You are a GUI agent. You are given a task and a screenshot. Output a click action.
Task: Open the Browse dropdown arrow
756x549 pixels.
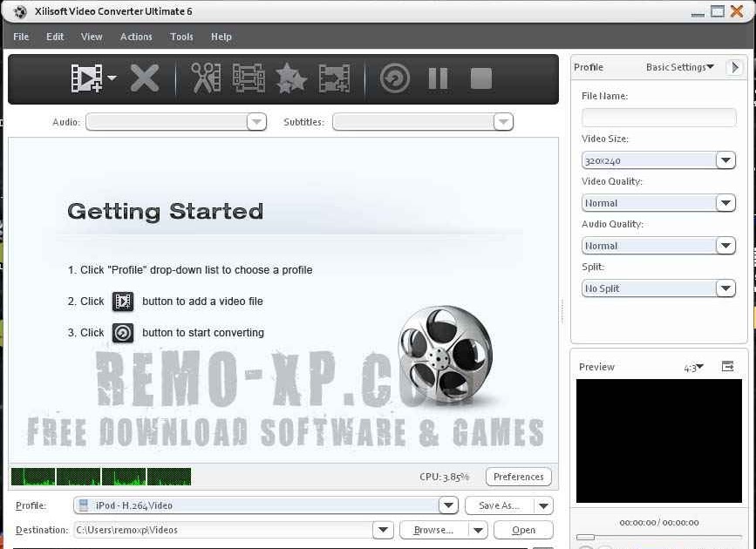479,530
